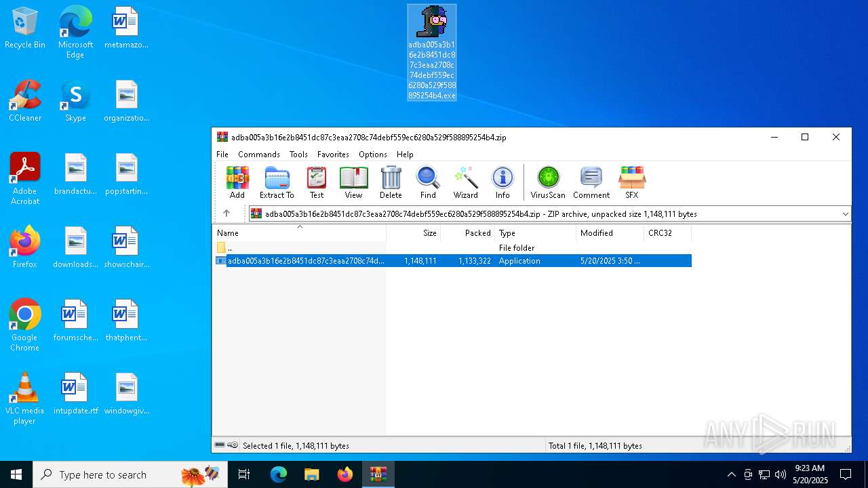The image size is (868, 488).
Task: Click the taskbar search box
Action: click(x=132, y=474)
